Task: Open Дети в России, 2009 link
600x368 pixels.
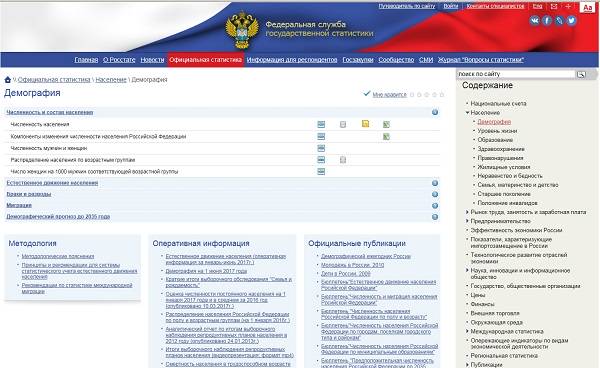Action: (x=346, y=274)
